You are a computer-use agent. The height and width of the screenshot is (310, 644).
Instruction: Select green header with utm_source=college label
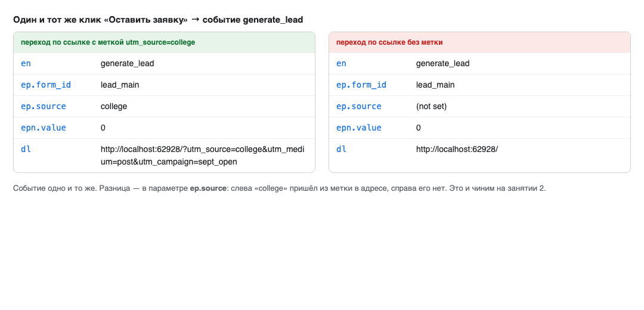click(x=165, y=42)
